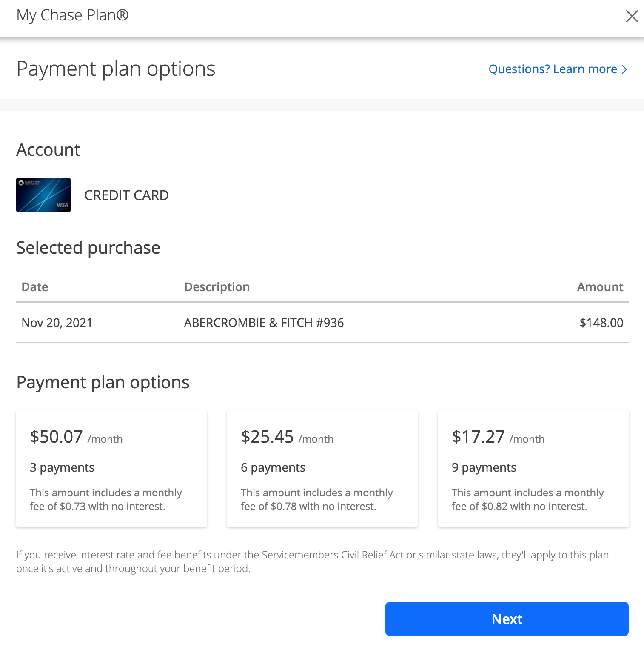Click the Date column header
This screenshot has width=644, height=653.
(35, 287)
